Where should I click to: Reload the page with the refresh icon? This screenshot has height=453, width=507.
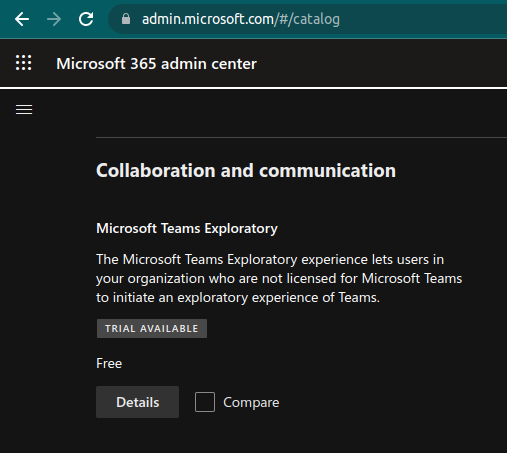coord(86,19)
